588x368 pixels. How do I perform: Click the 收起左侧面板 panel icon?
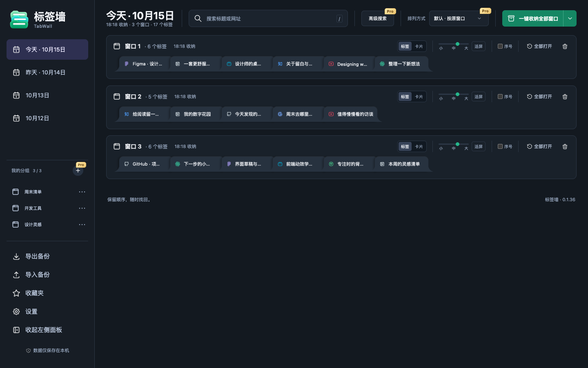(x=16, y=330)
